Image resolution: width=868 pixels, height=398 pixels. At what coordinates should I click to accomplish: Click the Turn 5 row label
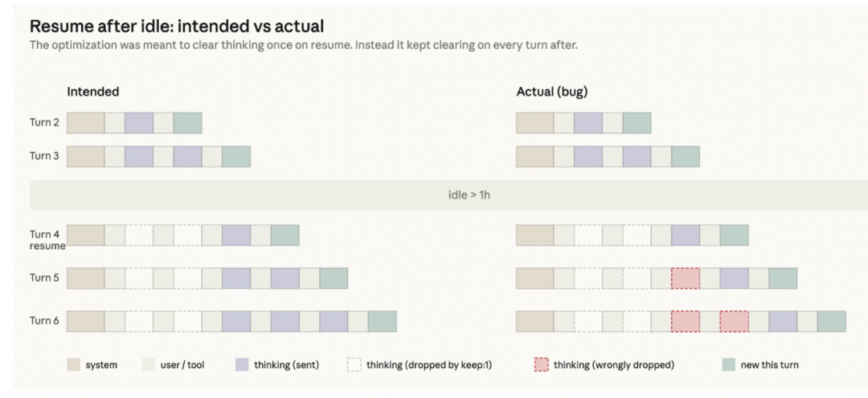pos(44,278)
